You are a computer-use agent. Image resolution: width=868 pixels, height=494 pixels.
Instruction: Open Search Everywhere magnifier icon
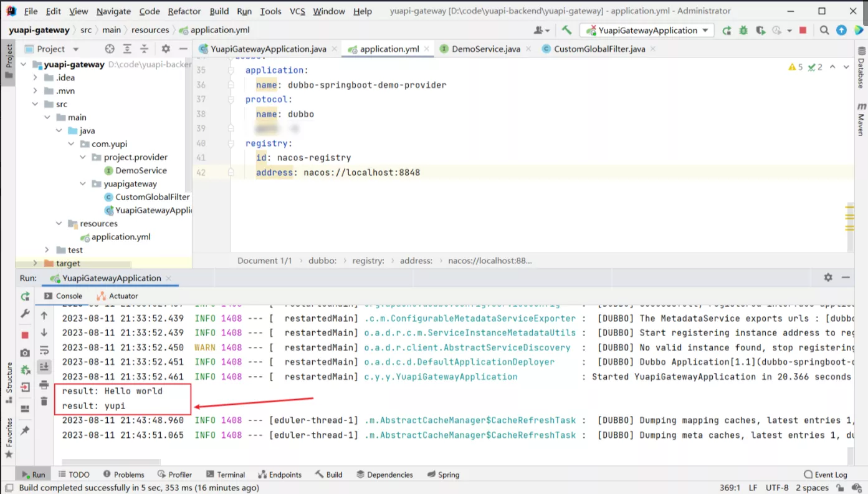tap(824, 30)
